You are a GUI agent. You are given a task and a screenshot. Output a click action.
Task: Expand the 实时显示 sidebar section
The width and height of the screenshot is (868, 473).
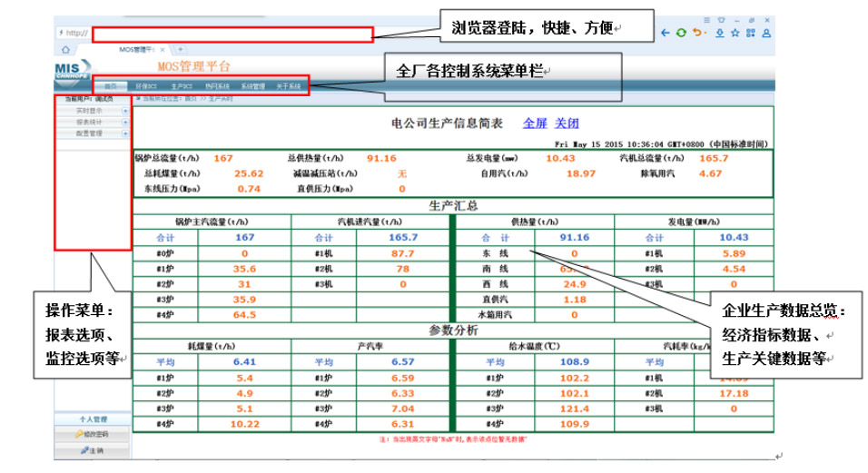point(125,110)
